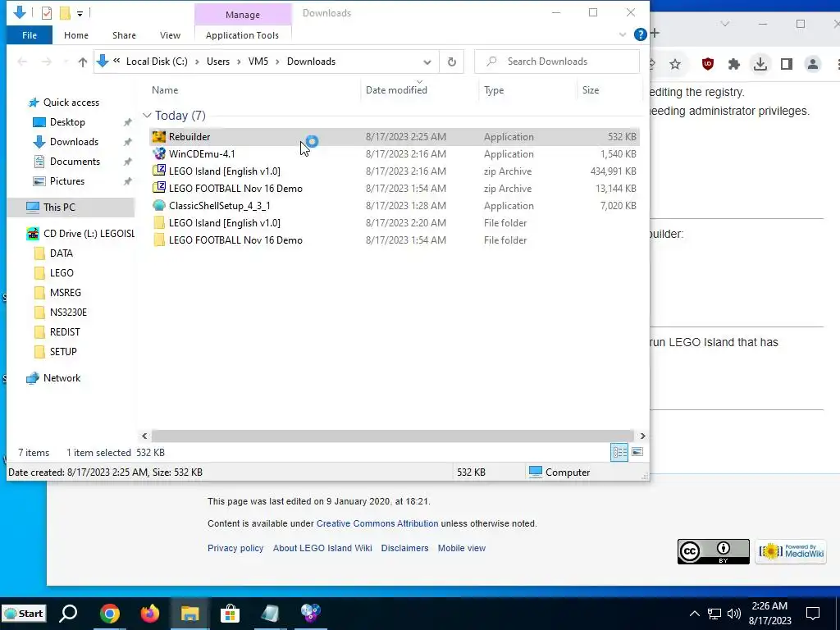Open taskbar search magnifier
840x630 pixels.
pos(69,614)
